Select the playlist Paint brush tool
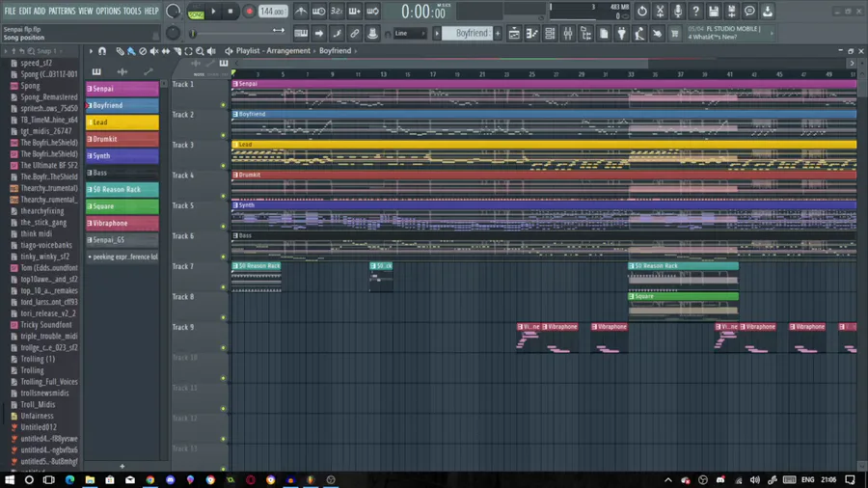 tap(131, 51)
